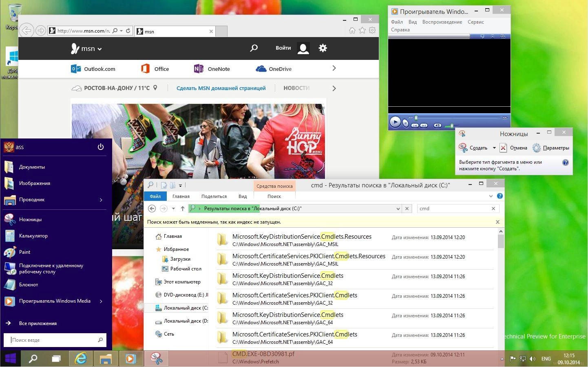
Task: Play media in Windows Media Player
Action: (x=395, y=122)
